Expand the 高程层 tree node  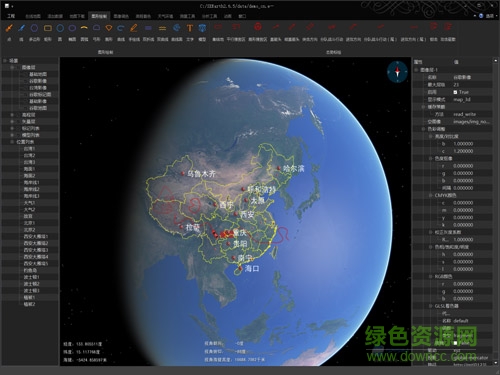[12, 115]
